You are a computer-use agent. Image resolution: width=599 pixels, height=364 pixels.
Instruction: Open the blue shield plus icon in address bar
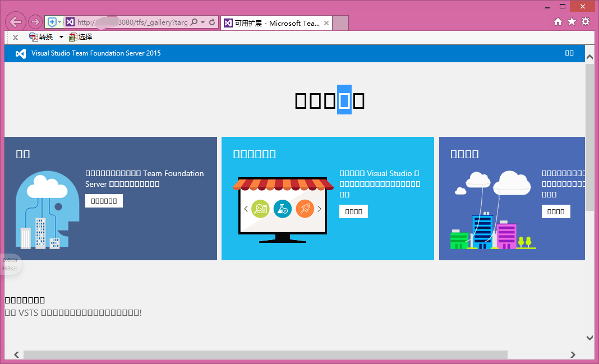point(52,22)
